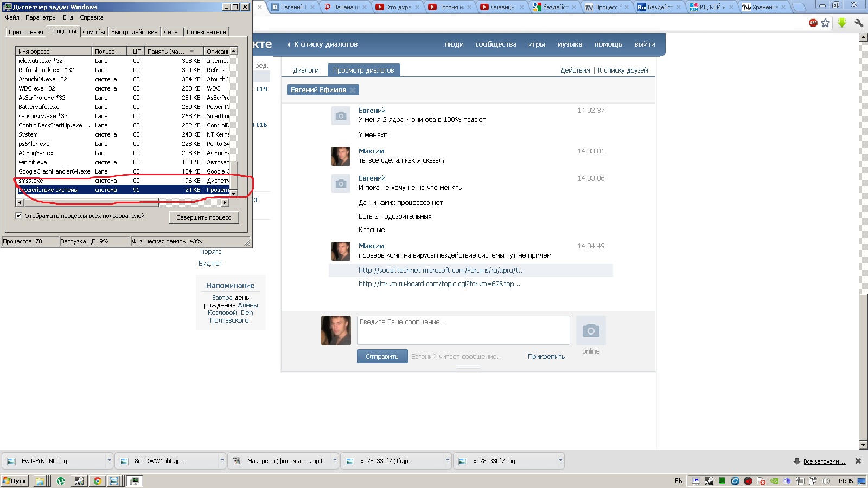Open the Файл menu in Task Manager

pyautogui.click(x=12, y=17)
